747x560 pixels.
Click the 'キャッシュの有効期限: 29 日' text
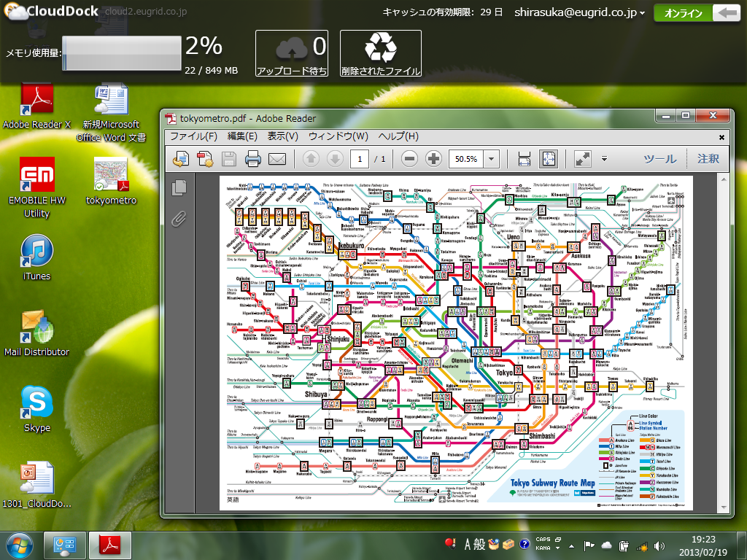[x=443, y=12]
